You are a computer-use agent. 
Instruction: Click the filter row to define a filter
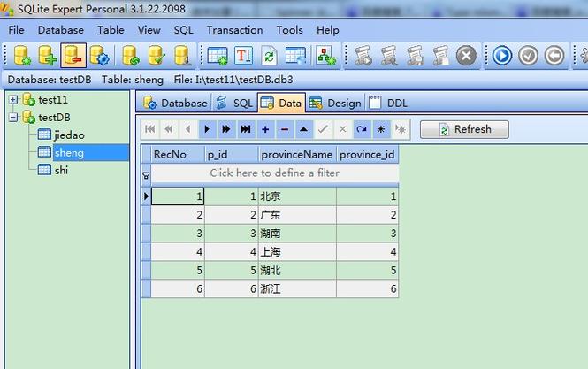tap(274, 173)
